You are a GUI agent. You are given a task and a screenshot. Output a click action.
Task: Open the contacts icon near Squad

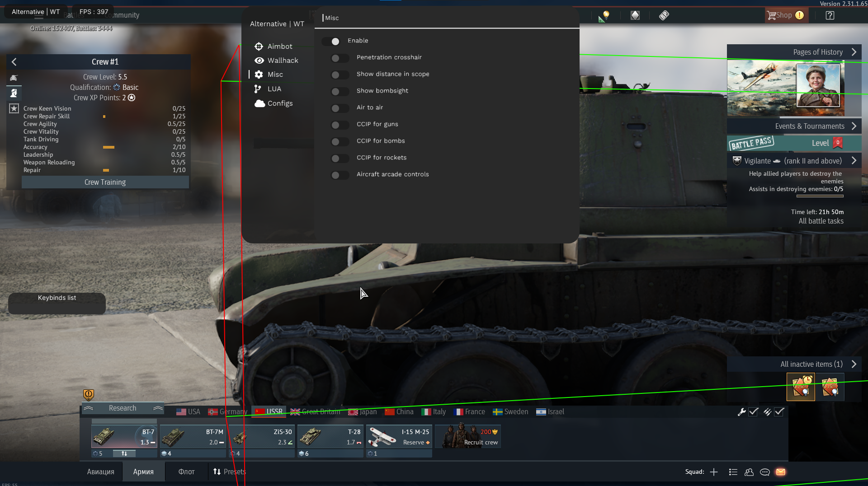[749, 472]
